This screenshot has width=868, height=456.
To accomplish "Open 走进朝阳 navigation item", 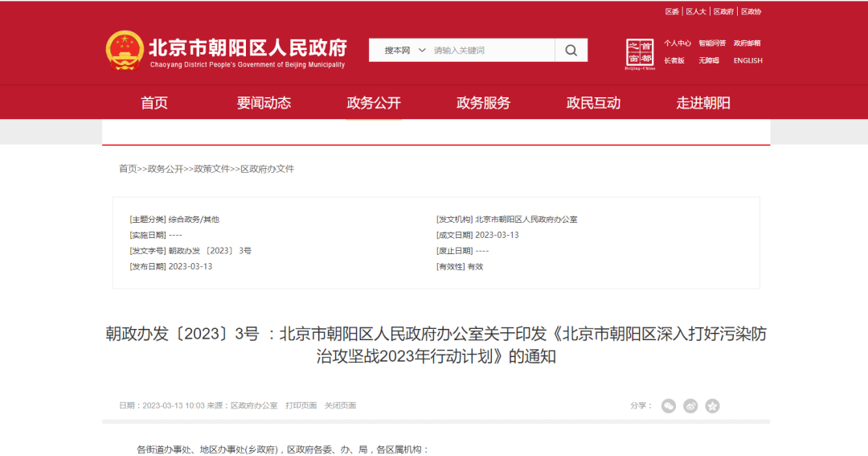I will point(703,103).
